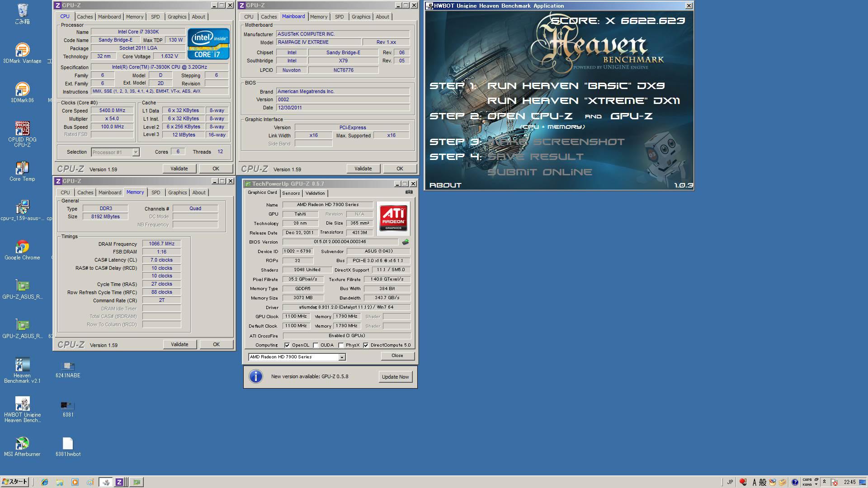This screenshot has height=488, width=868.
Task: Switch to Validation tab in GPU-Z
Action: [x=315, y=193]
